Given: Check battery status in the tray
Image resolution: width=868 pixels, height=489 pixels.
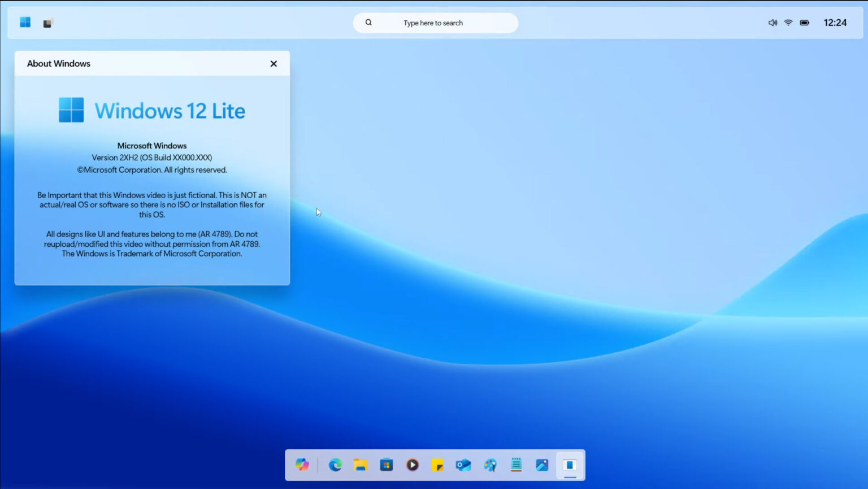Looking at the screenshot, I should coord(804,23).
